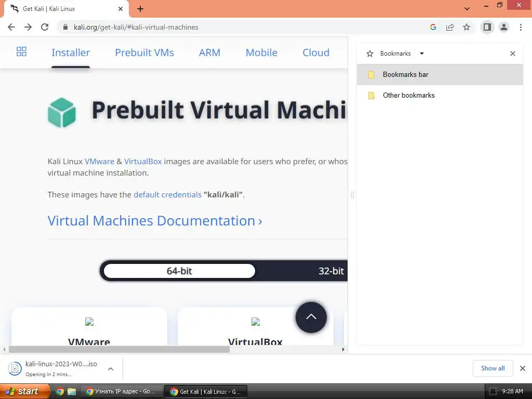The image size is (532, 399).
Task: Click the round scroll-to-top arrow button
Action: pyautogui.click(x=311, y=317)
